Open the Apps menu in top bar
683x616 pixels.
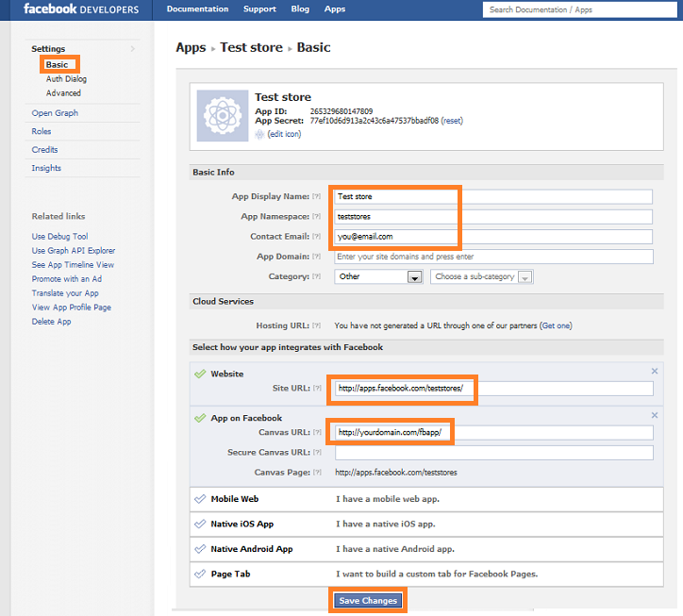pyautogui.click(x=335, y=9)
